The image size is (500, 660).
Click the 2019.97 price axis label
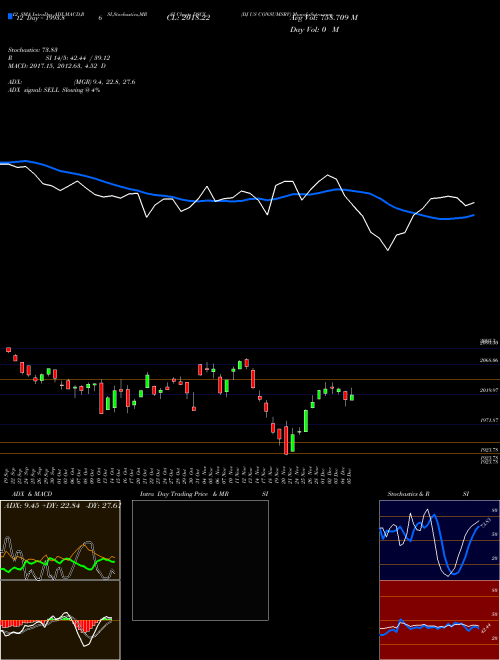489,390
